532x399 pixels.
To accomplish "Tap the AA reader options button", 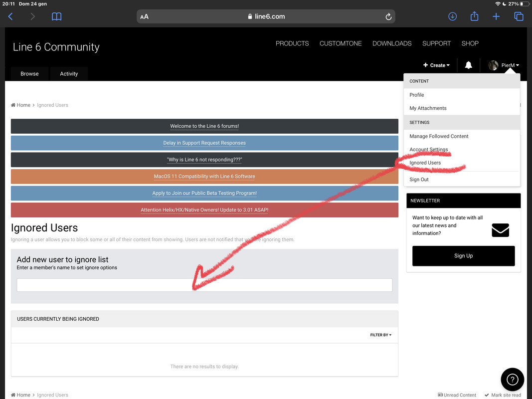I will [144, 16].
